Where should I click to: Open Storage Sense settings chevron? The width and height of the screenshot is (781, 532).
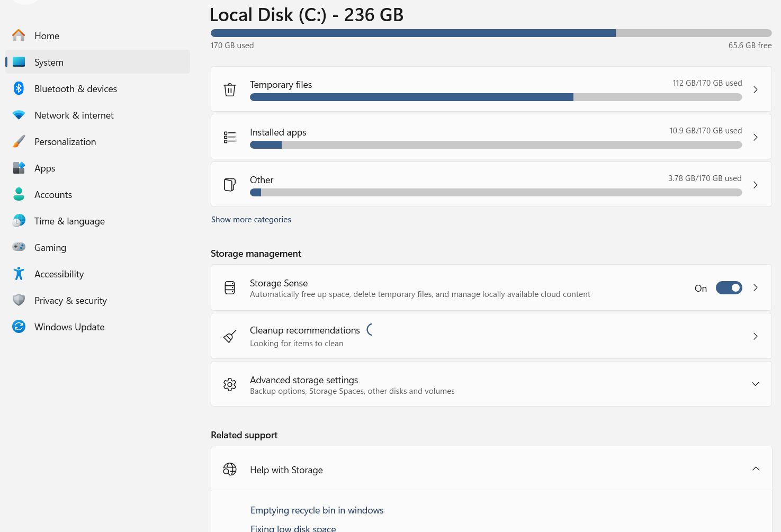pyautogui.click(x=756, y=287)
